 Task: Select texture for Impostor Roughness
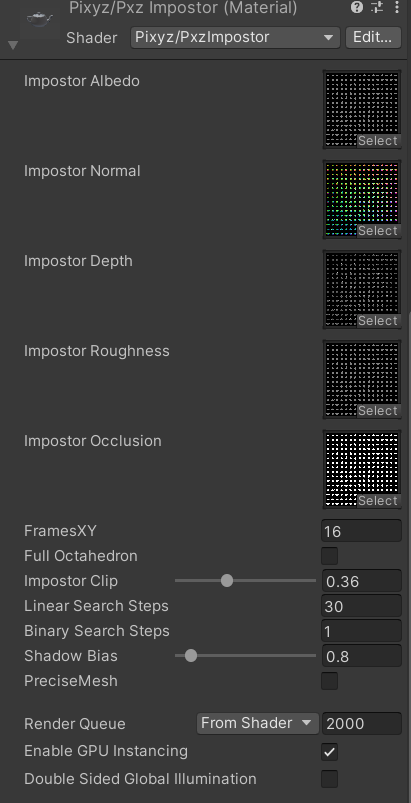tap(378, 411)
